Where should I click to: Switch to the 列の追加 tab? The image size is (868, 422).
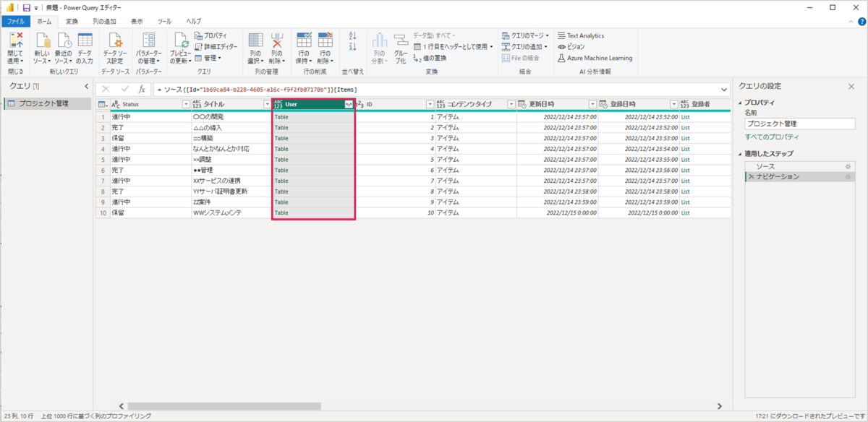104,22
